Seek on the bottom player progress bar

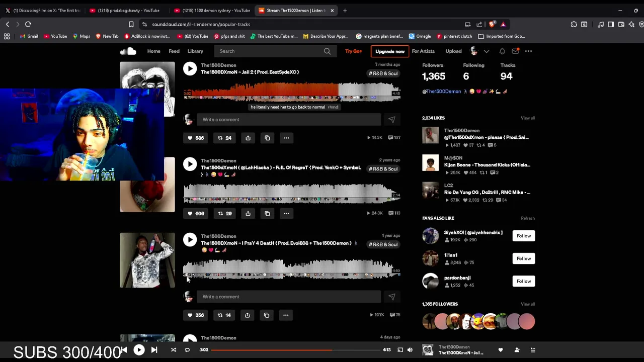point(296,350)
